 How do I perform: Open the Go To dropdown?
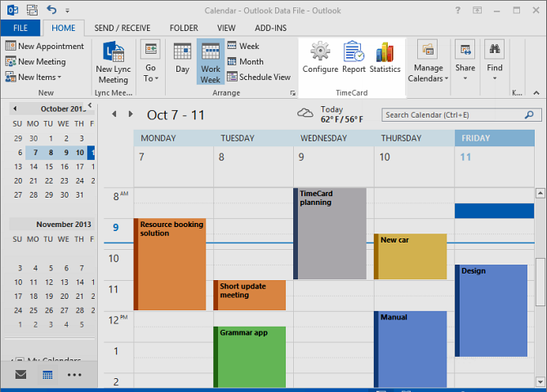(x=150, y=61)
